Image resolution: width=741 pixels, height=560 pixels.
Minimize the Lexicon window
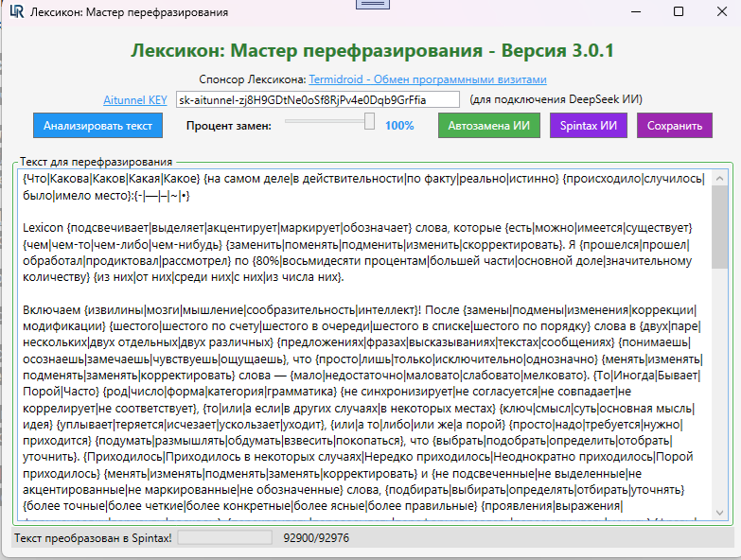tap(636, 11)
